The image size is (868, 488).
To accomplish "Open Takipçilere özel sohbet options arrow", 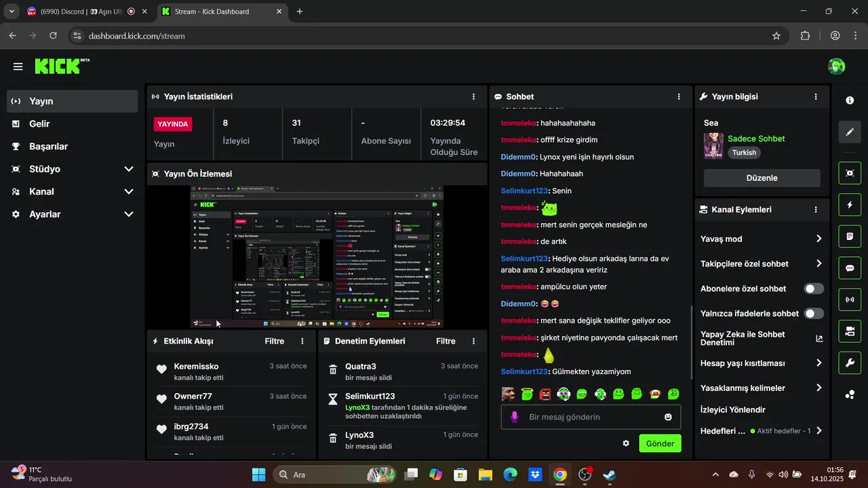I will tap(818, 264).
